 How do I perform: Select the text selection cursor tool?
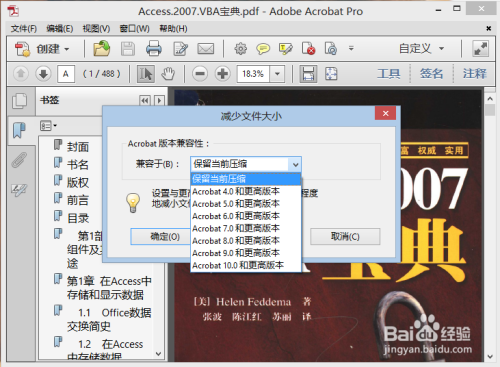(146, 74)
